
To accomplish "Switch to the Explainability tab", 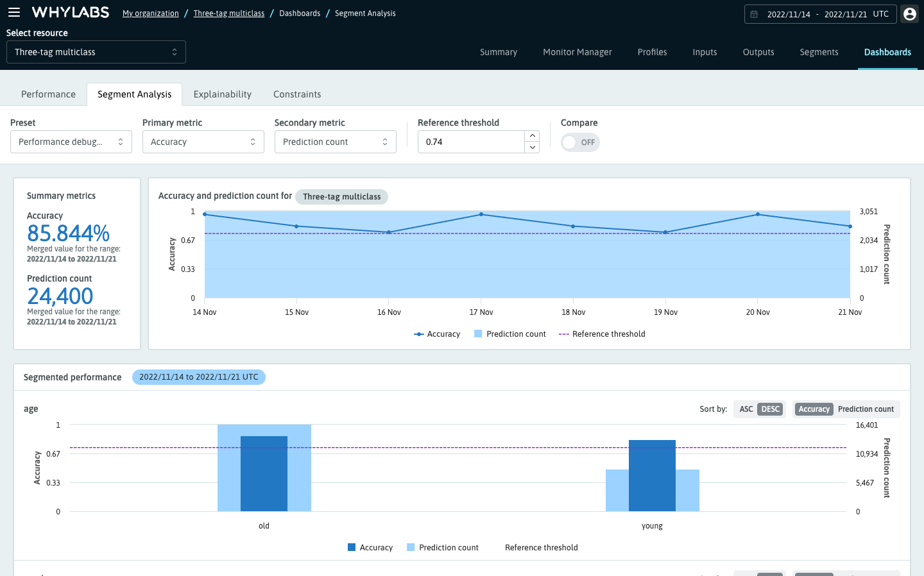I will 222,94.
